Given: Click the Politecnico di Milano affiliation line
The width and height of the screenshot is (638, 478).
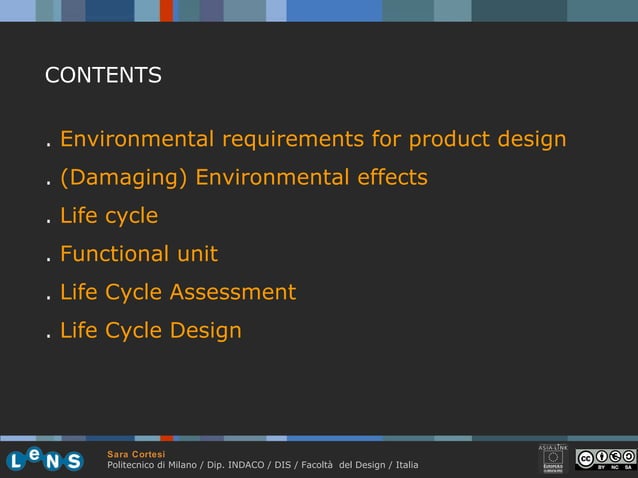Looking at the screenshot, I should point(263,465).
